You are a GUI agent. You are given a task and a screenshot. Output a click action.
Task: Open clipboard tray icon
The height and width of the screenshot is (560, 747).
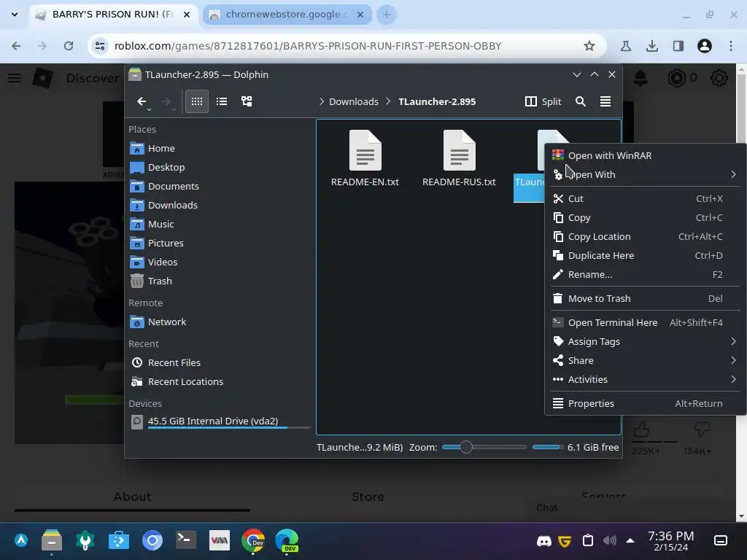[x=587, y=540]
